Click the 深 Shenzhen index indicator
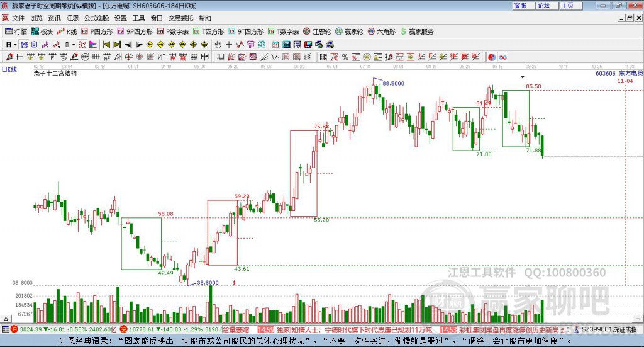Image resolution: width=644 pixels, height=347 pixels. click(x=124, y=329)
